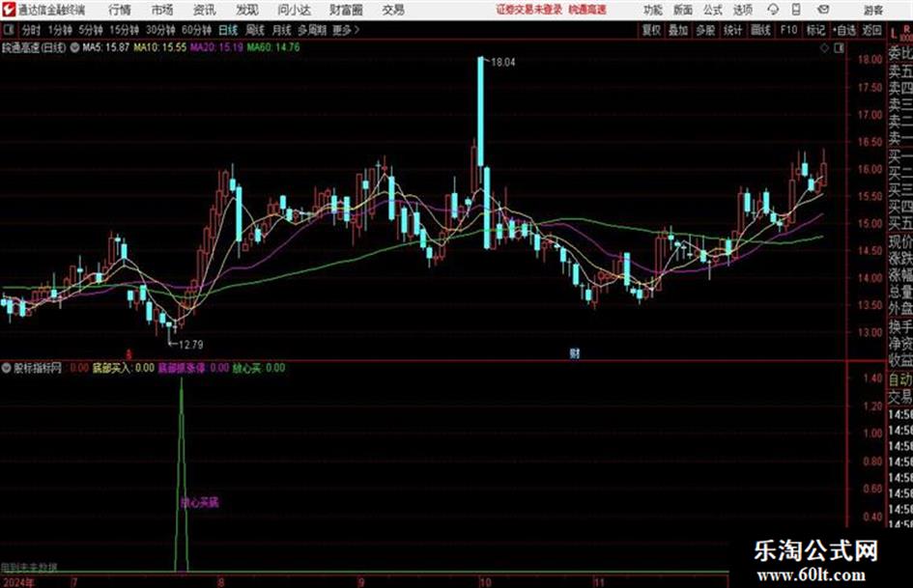Switch to the 分时 period tab
The width and height of the screenshot is (913, 588).
click(x=32, y=30)
